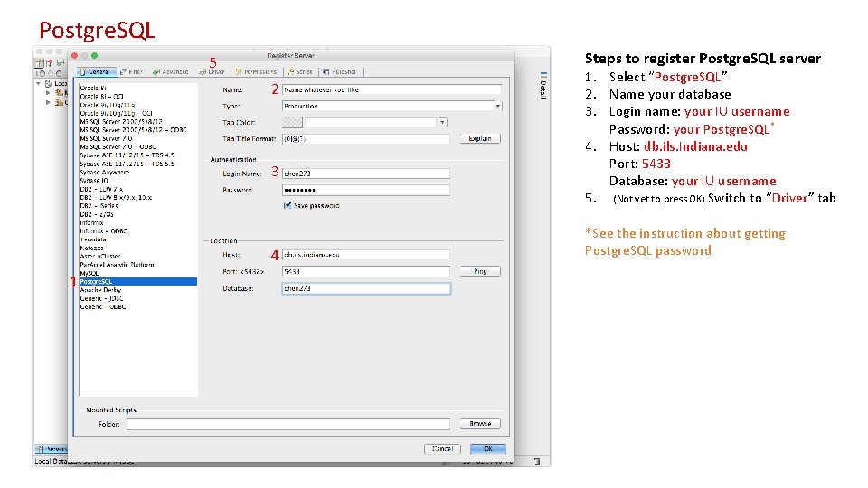Click the Ping button
The width and height of the screenshot is (868, 488).
[480, 272]
